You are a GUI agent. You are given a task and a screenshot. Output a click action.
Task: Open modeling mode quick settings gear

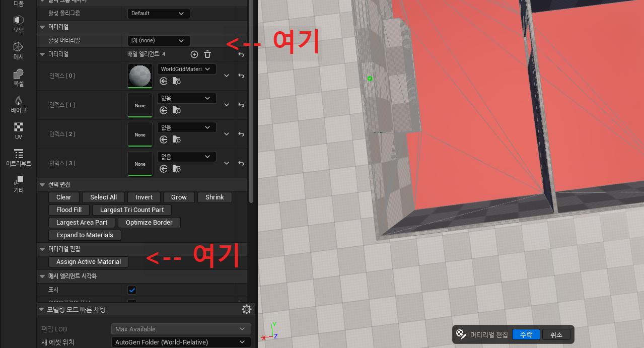[x=247, y=309]
